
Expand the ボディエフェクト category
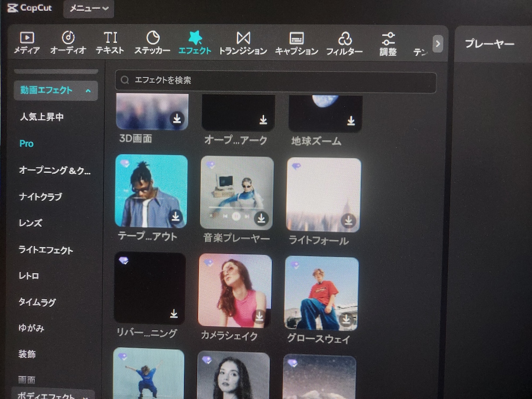[x=53, y=395]
